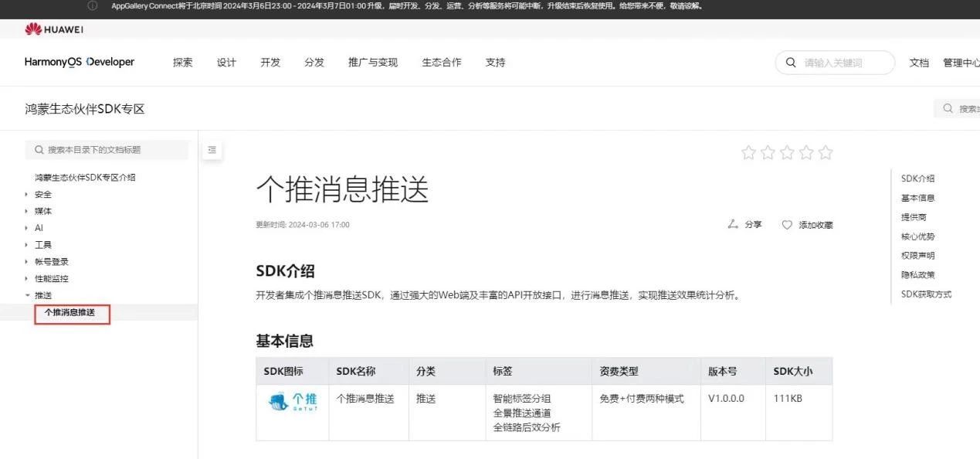Jump to 基本信息 in the page outline
Image resolution: width=980 pixels, height=459 pixels.
click(x=917, y=198)
